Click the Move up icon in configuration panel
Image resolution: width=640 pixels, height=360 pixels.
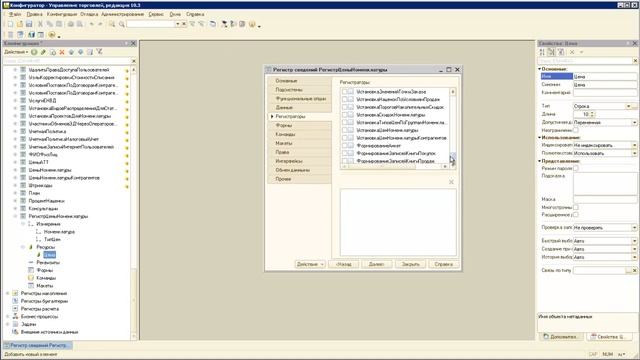click(x=71, y=52)
